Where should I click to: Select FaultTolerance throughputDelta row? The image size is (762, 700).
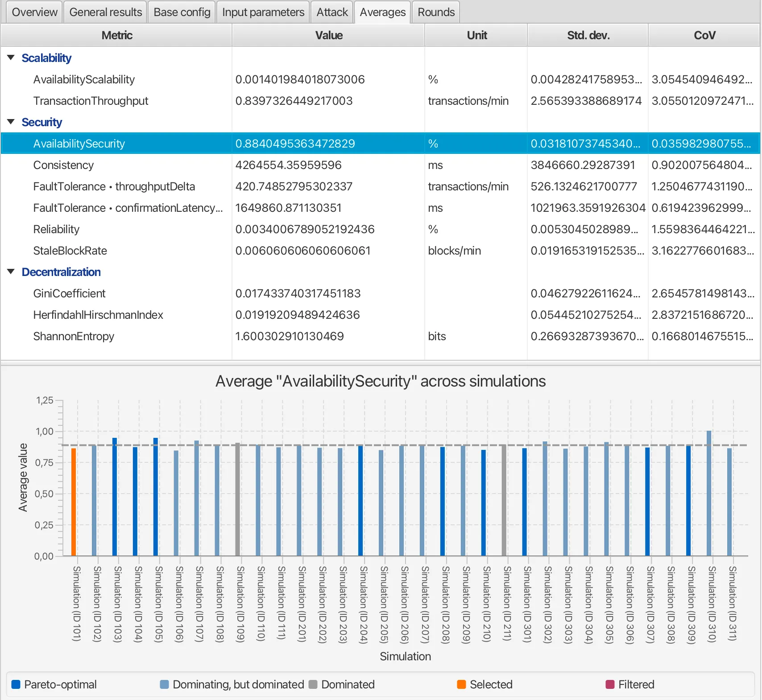(x=381, y=186)
